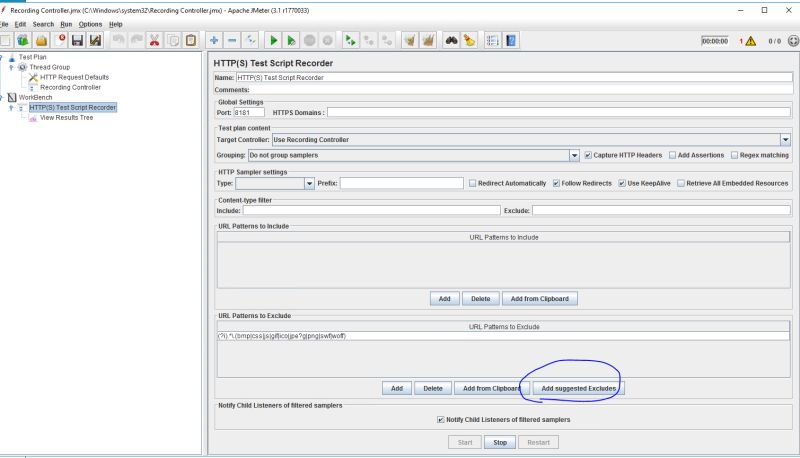Click the Undo arrow icon
The height and width of the screenshot is (458, 800).
(118, 40)
